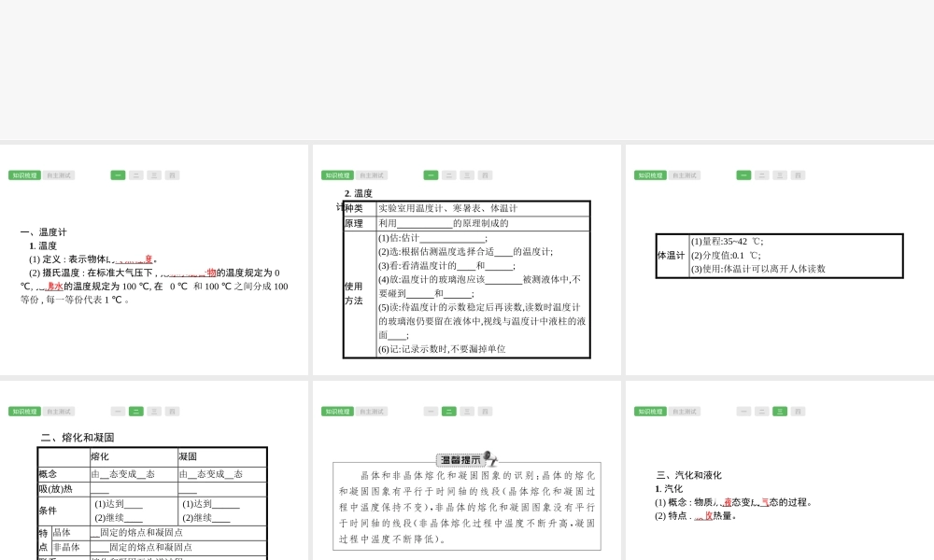Viewport: 934px width, 560px height.
Task: Click 知识梳理 tab on the 二、熔化和凝固 slide
Action: pos(24,412)
